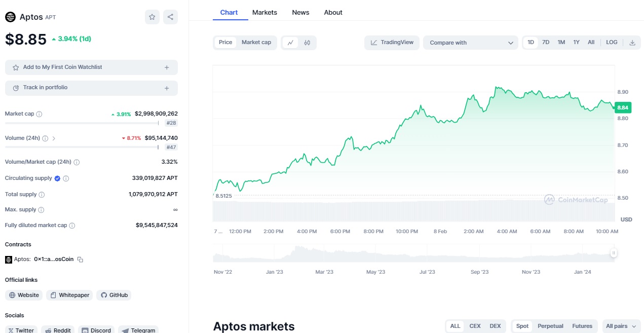This screenshot has height=333, width=644.
Task: Click the share icon next to Aptos
Action: point(170,17)
